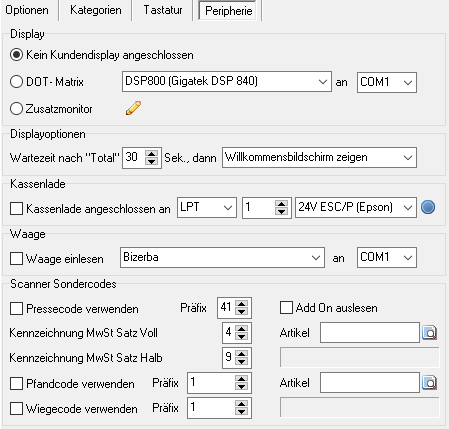Open the Bizerba scale type dropdown
Screen dimensions: 449x429
pos(222,257)
